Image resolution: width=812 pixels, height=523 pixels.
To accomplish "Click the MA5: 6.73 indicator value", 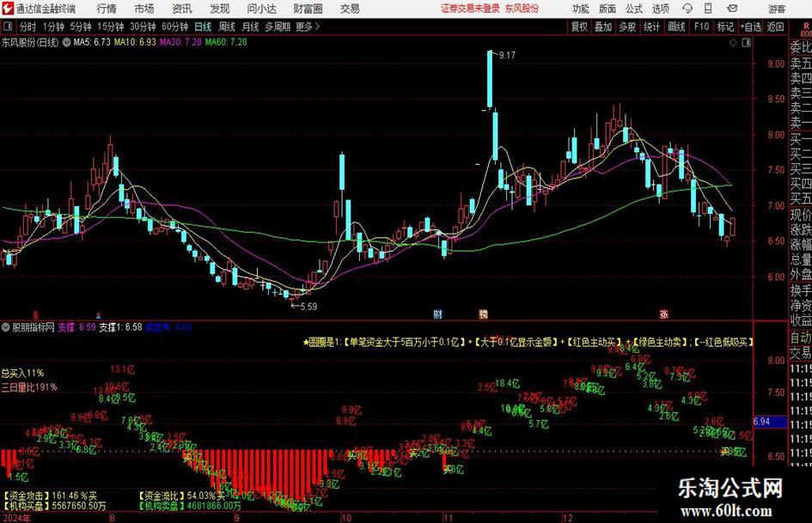I will pyautogui.click(x=92, y=42).
